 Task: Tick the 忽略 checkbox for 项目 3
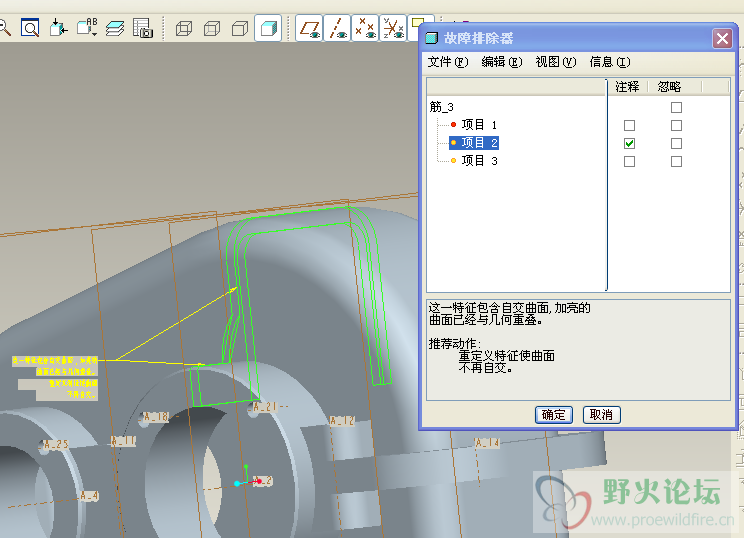point(676,161)
